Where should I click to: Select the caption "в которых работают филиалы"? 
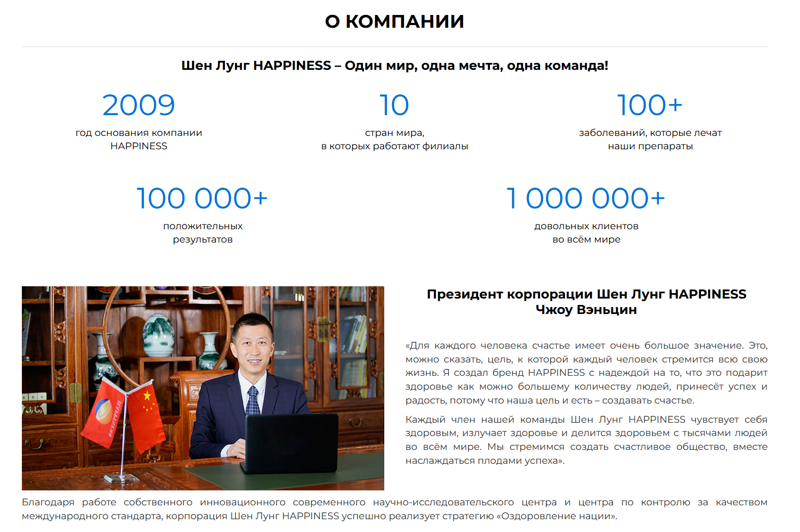point(394,146)
